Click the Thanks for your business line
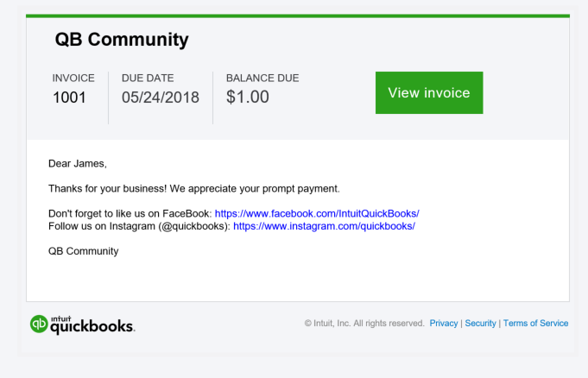 pos(194,188)
